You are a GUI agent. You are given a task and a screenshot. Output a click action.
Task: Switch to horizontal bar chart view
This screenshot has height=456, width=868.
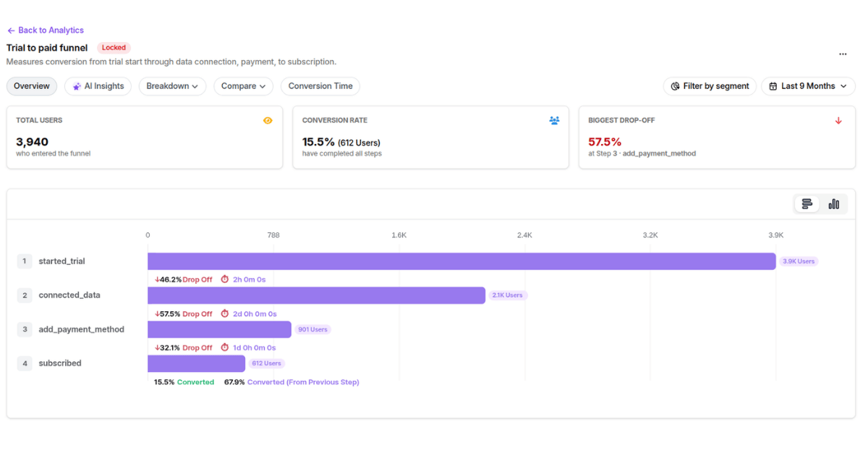point(807,204)
